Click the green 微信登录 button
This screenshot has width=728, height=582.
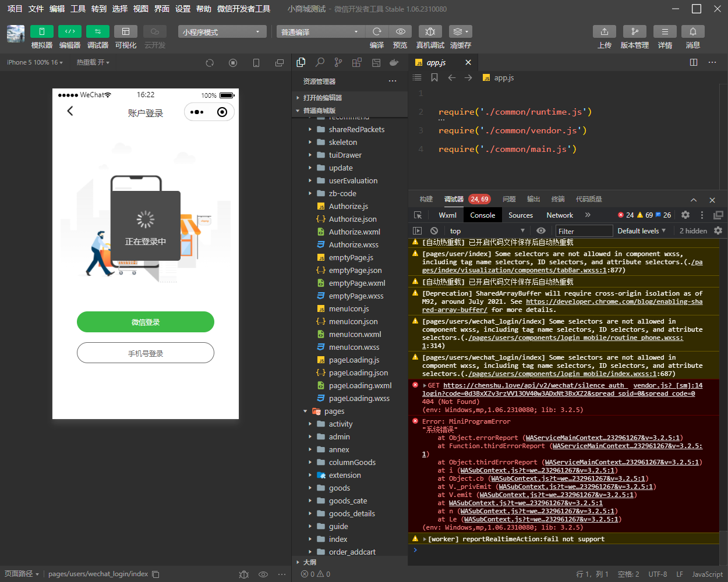click(x=146, y=322)
